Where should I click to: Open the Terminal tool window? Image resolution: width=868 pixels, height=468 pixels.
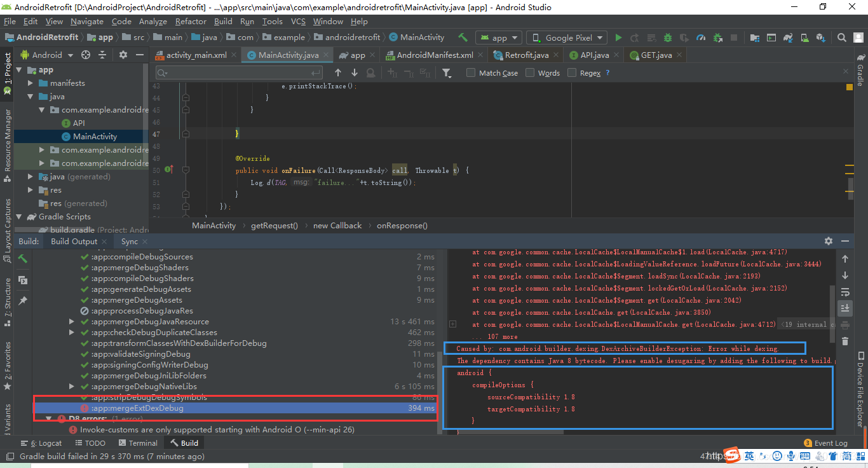coord(137,443)
